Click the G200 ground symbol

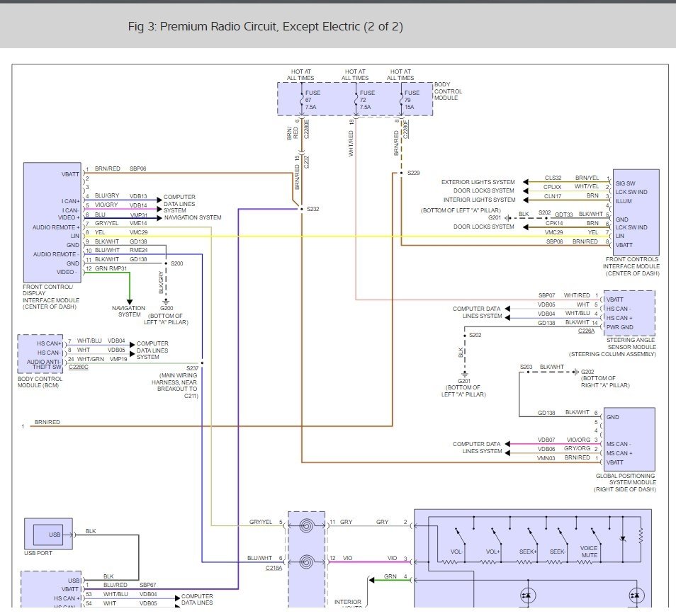(x=166, y=300)
